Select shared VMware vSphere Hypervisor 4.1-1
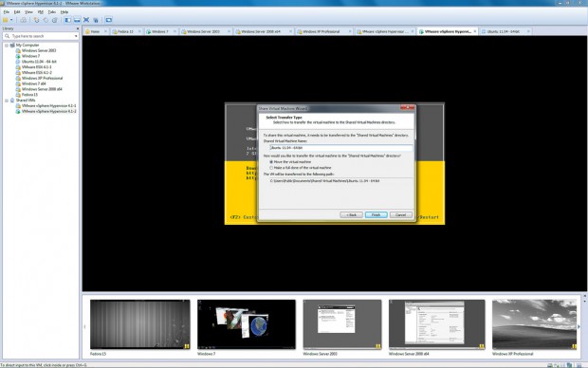Screen dimensions: 588x368 pos(48,106)
